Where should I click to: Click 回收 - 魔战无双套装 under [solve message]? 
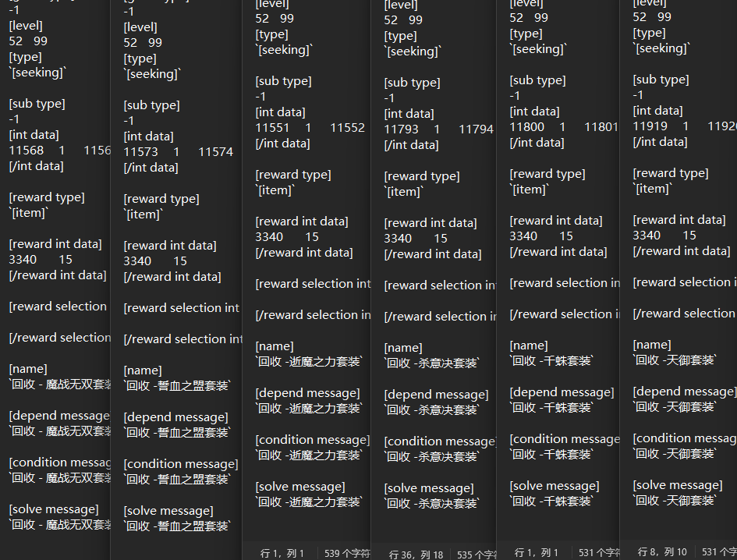point(60,525)
